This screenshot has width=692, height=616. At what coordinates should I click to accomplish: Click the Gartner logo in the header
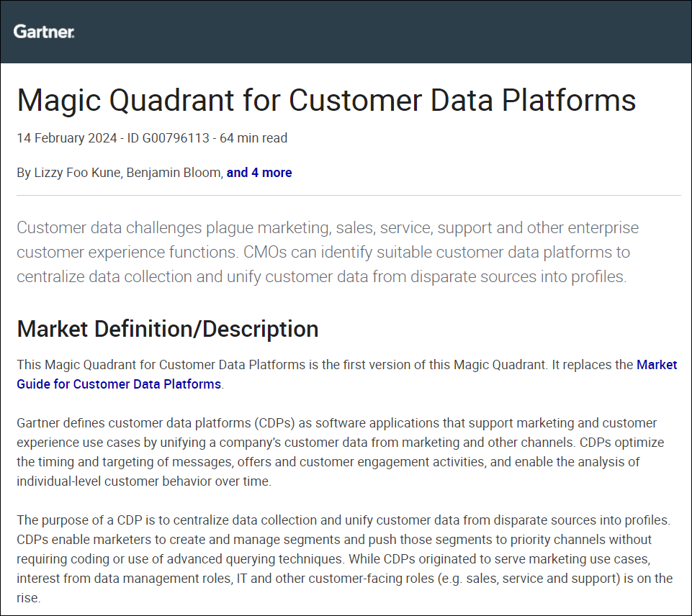click(43, 32)
